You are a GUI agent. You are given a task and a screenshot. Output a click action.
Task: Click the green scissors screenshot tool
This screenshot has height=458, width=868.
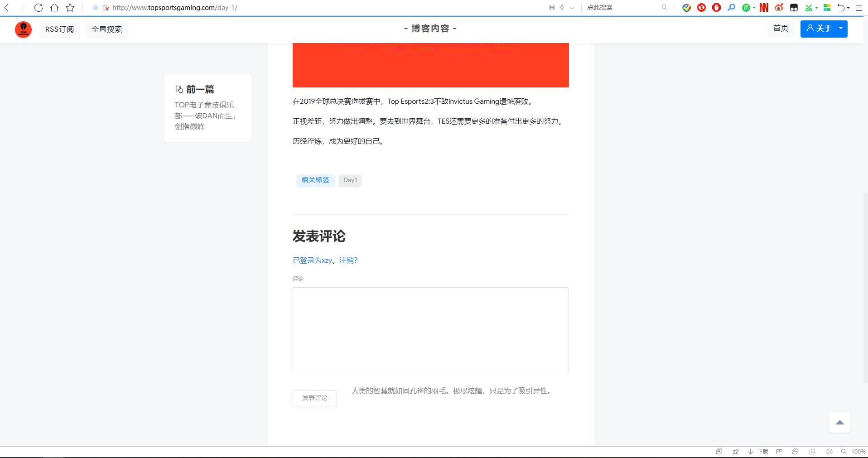pos(809,8)
